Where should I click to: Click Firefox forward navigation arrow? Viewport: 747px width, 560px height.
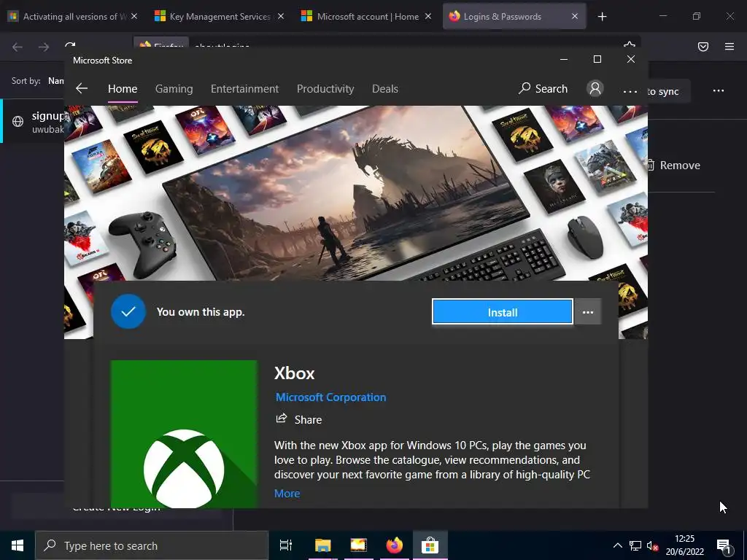44,47
